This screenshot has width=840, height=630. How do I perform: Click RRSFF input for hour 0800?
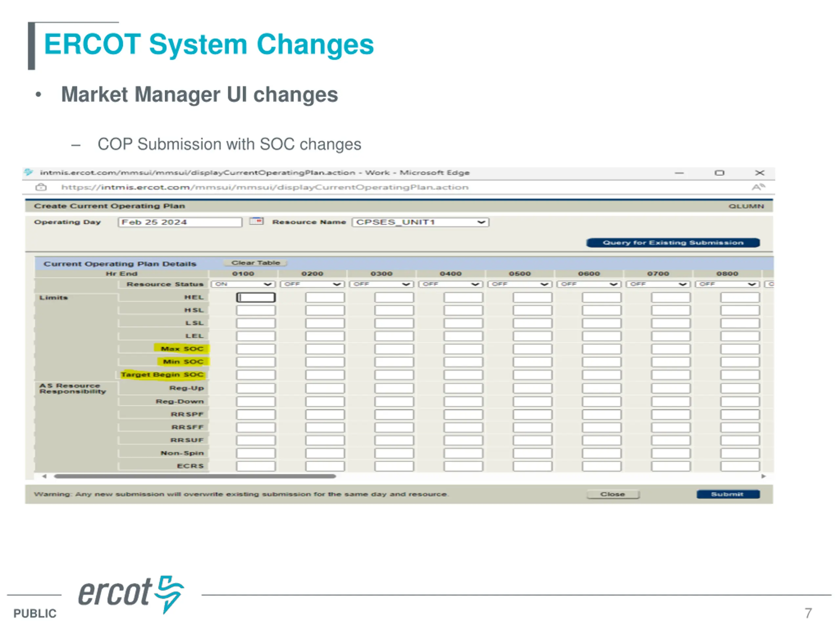click(740, 427)
